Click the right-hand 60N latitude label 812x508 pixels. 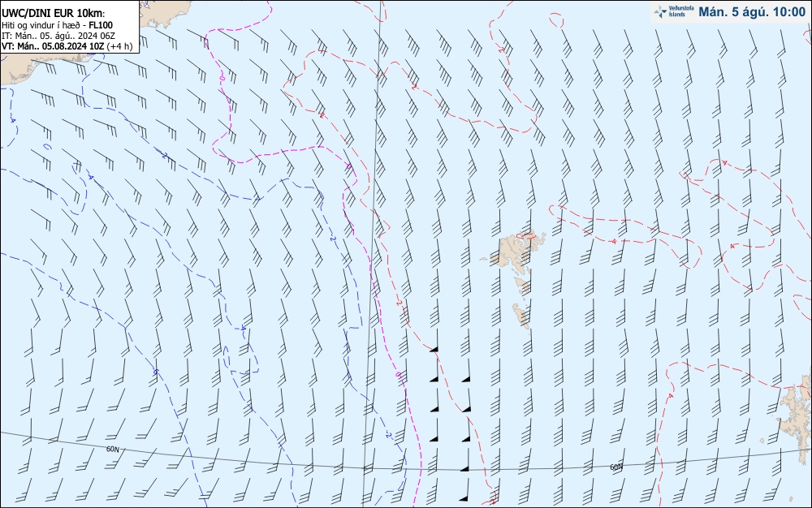tap(616, 467)
